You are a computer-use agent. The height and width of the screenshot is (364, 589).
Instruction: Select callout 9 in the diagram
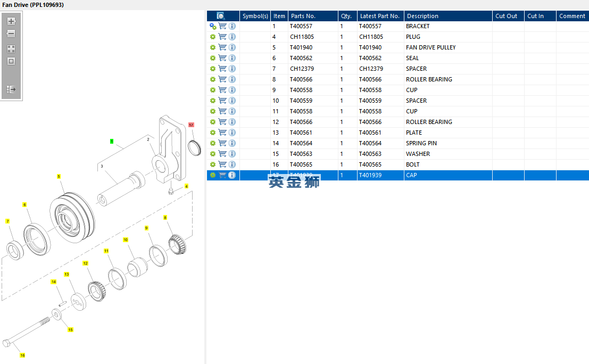coord(146,228)
